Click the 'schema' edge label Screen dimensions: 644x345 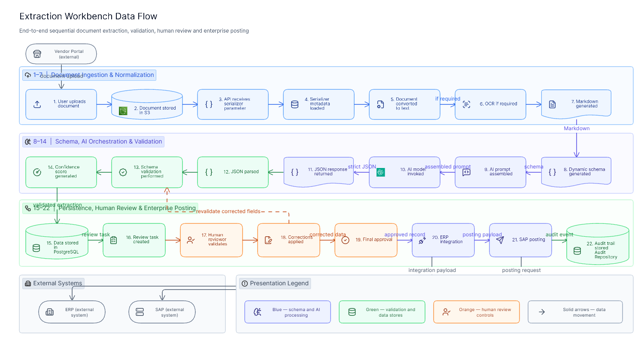[x=534, y=167]
